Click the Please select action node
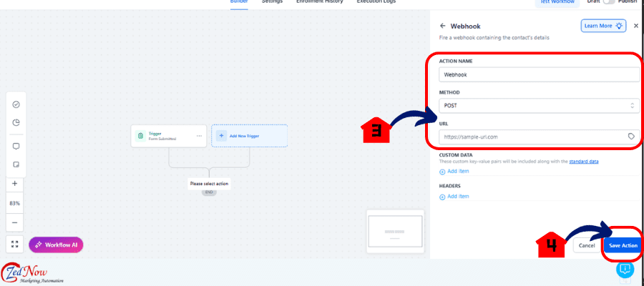This screenshot has width=644, height=286. (209, 184)
